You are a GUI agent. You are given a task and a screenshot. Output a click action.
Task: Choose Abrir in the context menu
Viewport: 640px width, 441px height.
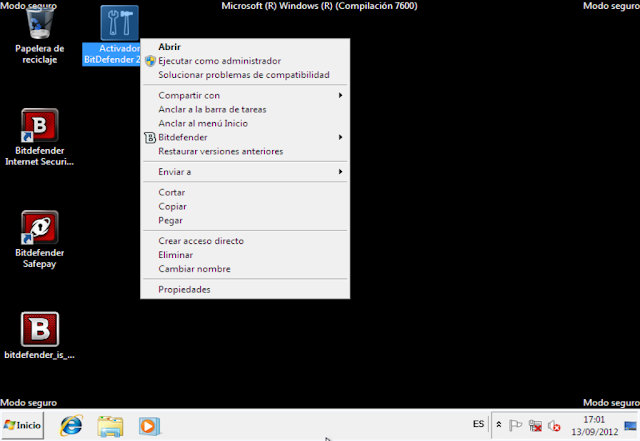(245, 47)
